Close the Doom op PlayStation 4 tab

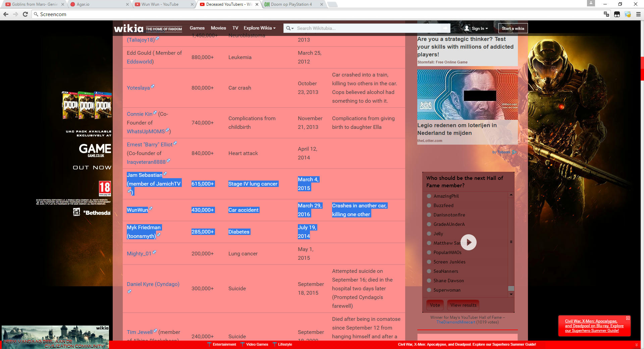pyautogui.click(x=322, y=4)
